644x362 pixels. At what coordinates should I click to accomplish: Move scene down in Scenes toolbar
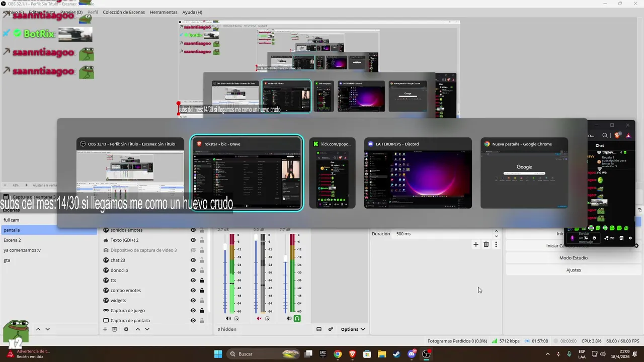click(48, 329)
